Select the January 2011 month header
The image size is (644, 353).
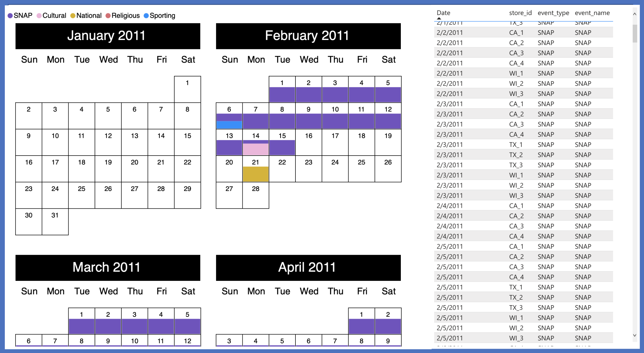[x=108, y=36]
